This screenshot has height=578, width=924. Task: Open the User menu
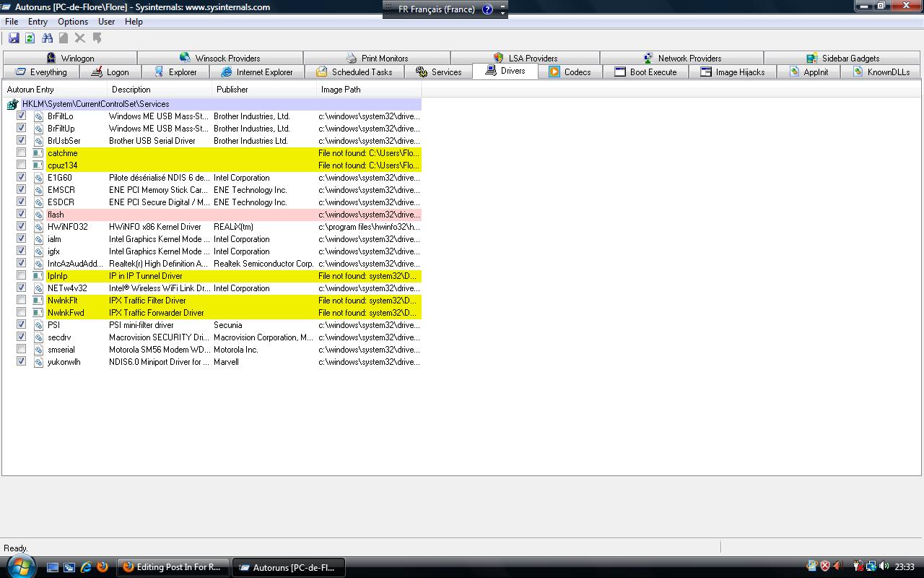click(106, 22)
